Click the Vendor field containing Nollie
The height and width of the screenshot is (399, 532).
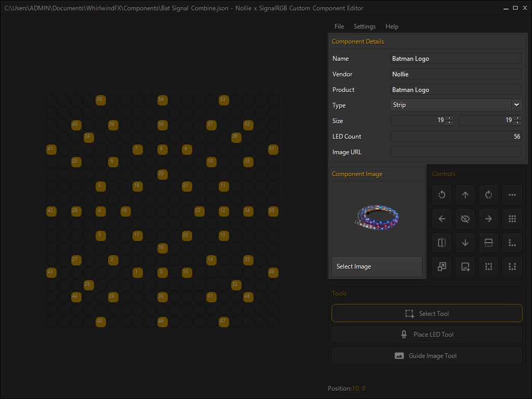point(456,74)
